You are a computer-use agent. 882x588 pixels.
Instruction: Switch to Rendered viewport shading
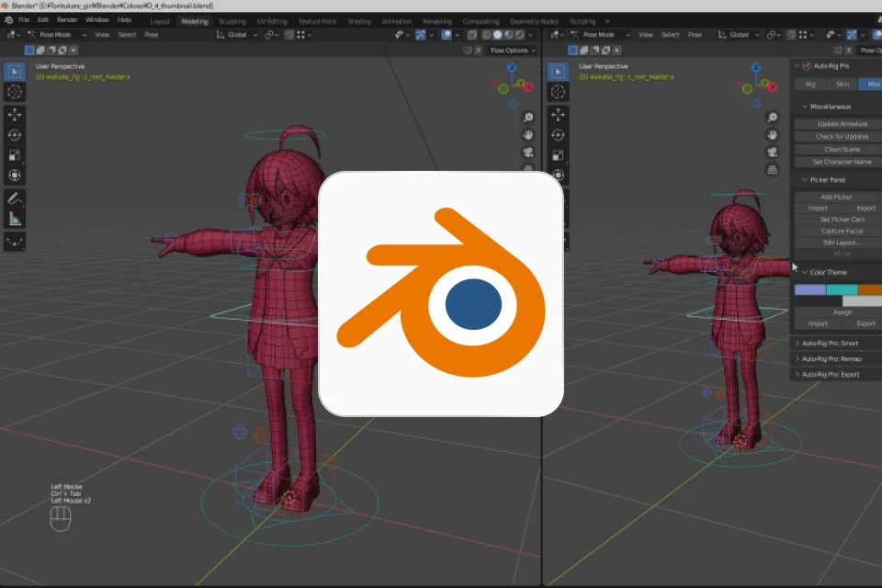pyautogui.click(x=519, y=35)
